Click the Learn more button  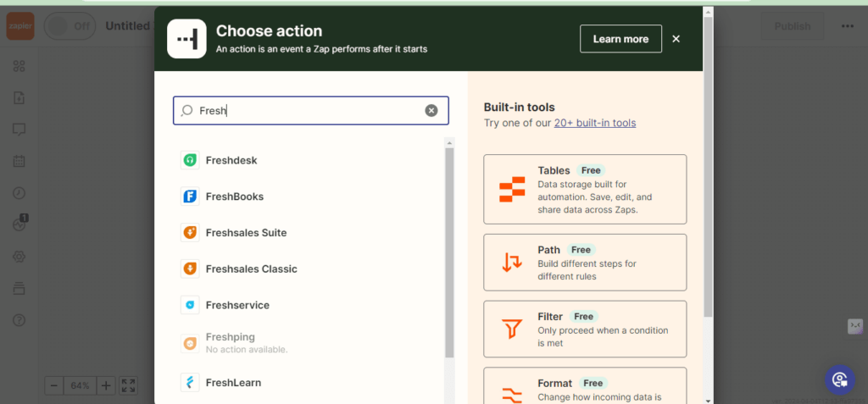point(620,39)
